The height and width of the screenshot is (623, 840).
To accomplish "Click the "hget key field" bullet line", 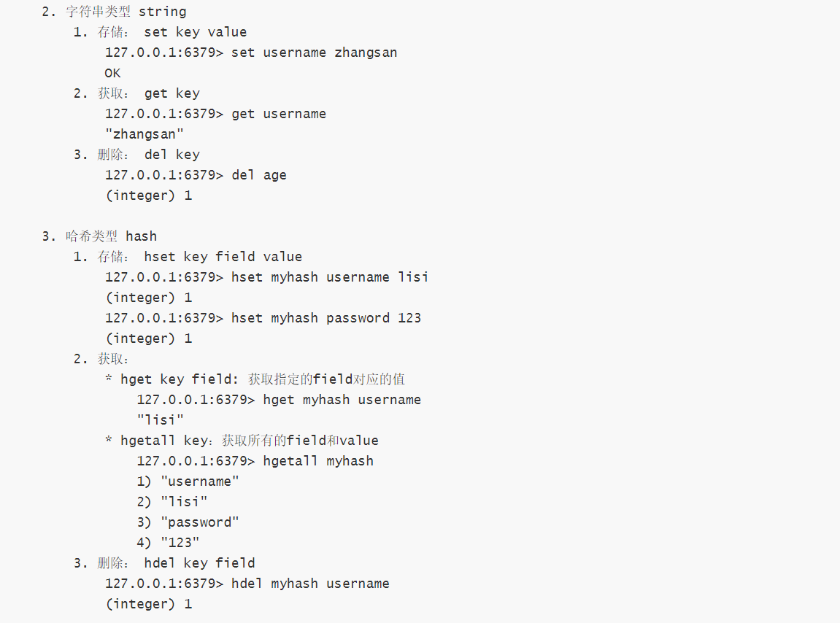I will (255, 379).
